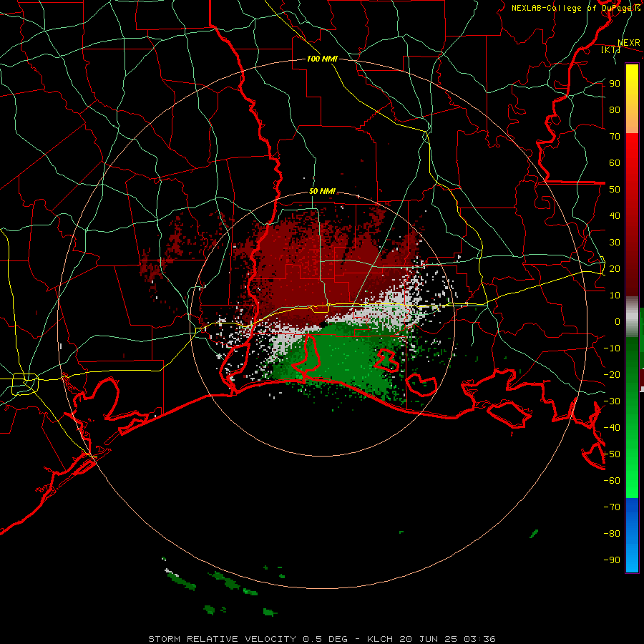Click the -70 value on the color scale
Screen dimensions: 644x644
click(x=612, y=507)
